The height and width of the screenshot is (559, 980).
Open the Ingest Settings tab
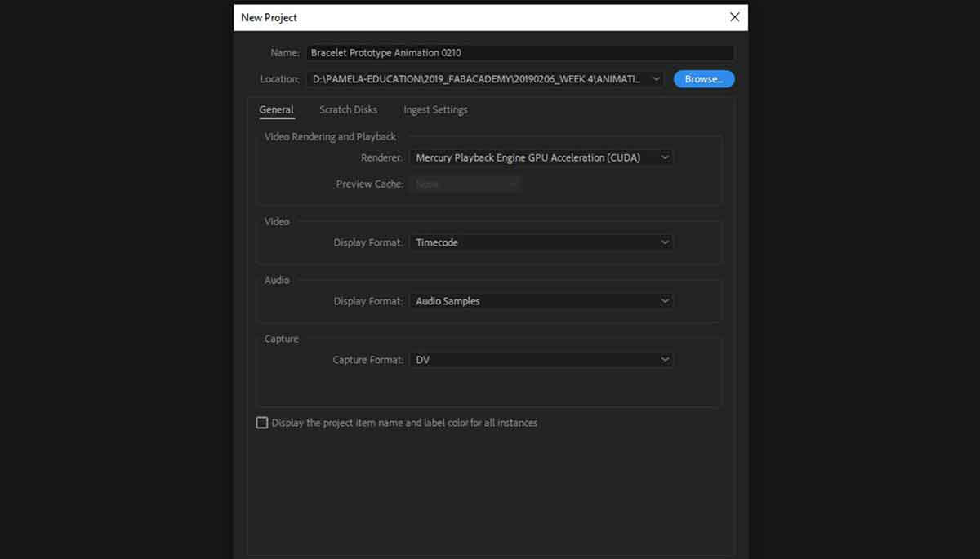point(435,110)
